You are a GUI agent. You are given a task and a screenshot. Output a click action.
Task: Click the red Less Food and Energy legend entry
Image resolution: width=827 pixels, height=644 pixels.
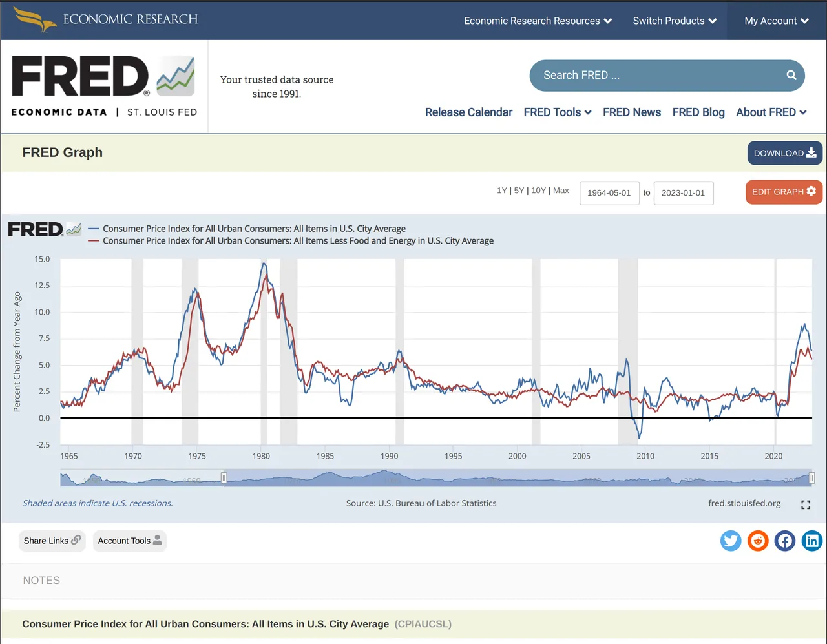(291, 241)
